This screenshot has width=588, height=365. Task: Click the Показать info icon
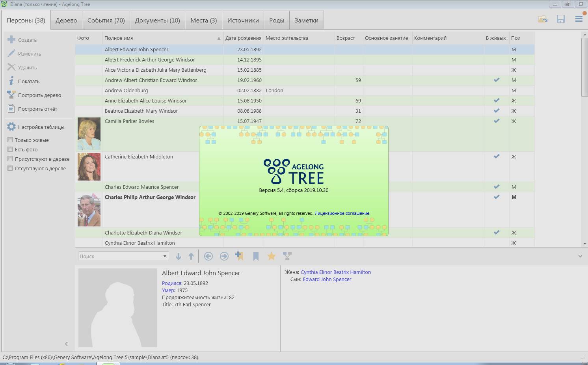(x=11, y=81)
